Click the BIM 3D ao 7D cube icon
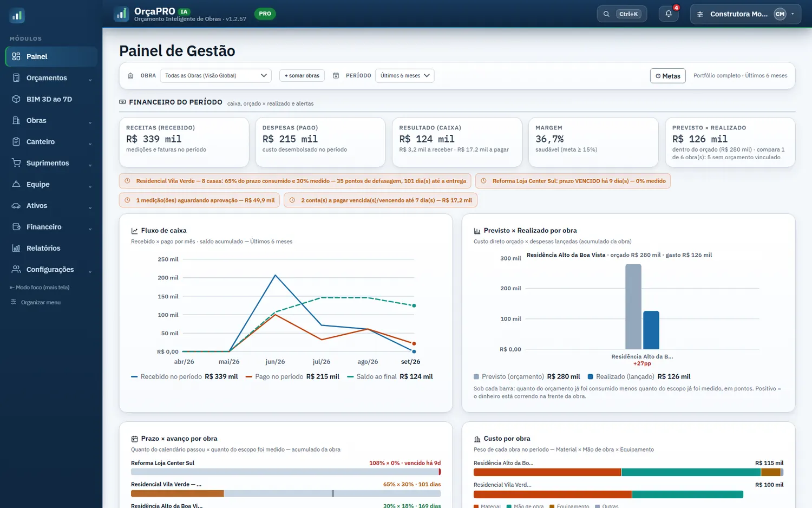This screenshot has width=812, height=508. point(16,99)
